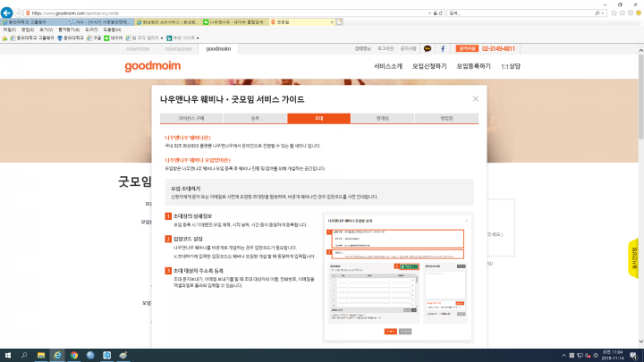
Task: Select the last guide tab (방입장)
Action: (x=446, y=118)
